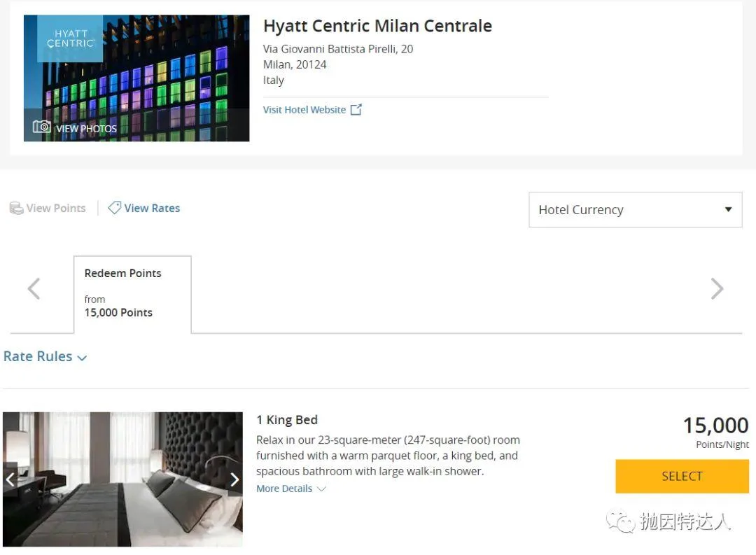
Task: Click VIEW PHOTOS text on hotel image
Action: (x=86, y=129)
